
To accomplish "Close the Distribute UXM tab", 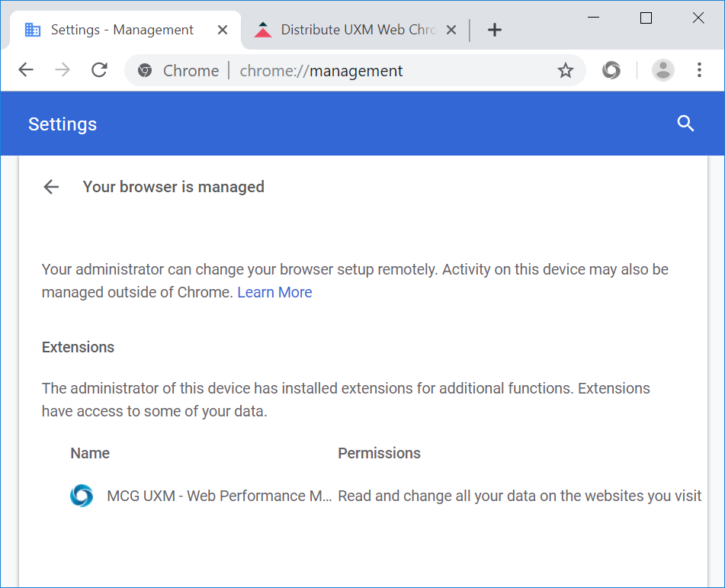I will point(451,30).
